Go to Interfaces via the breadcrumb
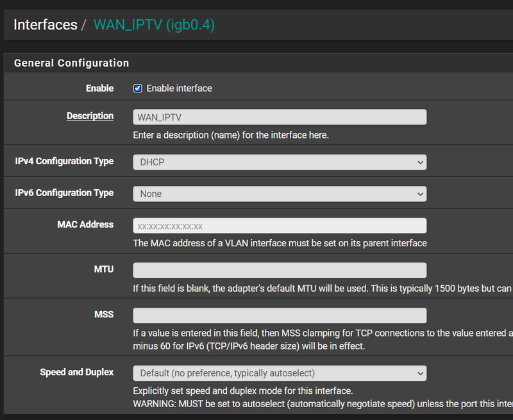The image size is (513, 420). pos(45,25)
